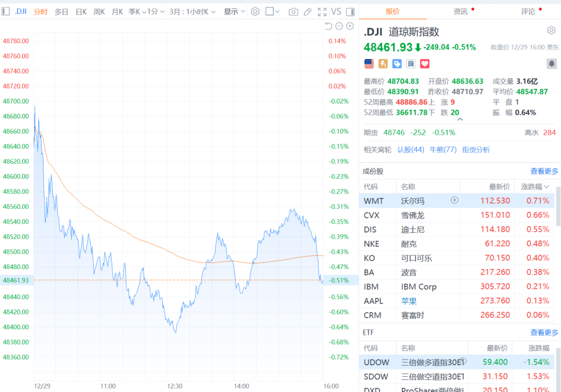This screenshot has height=392, width=561.
Task: Enter fullscreen chart mode
Action: [322, 12]
